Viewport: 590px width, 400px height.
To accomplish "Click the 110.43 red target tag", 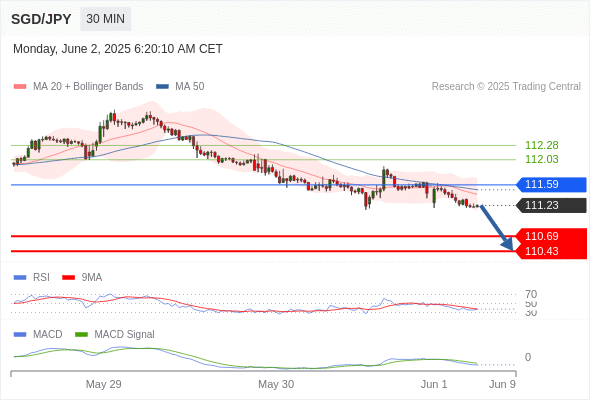I will 551,251.
